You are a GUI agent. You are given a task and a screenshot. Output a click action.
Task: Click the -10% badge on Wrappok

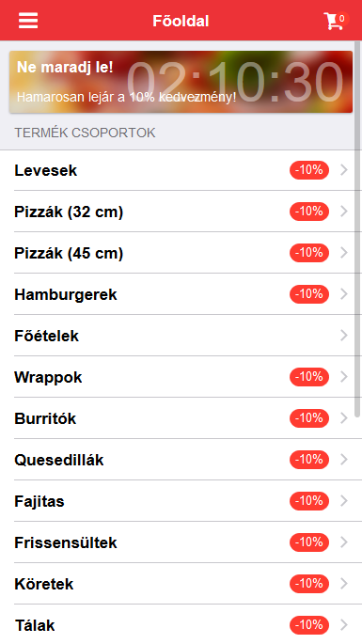pyautogui.click(x=309, y=377)
